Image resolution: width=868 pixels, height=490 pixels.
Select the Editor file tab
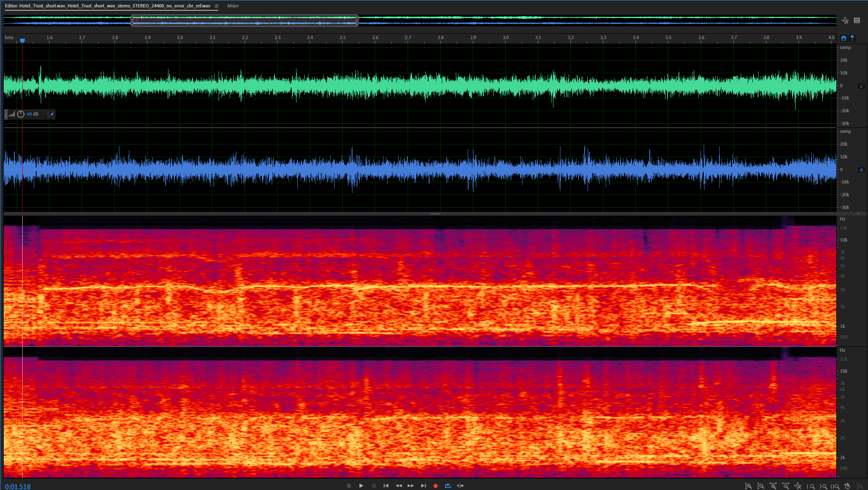108,6
